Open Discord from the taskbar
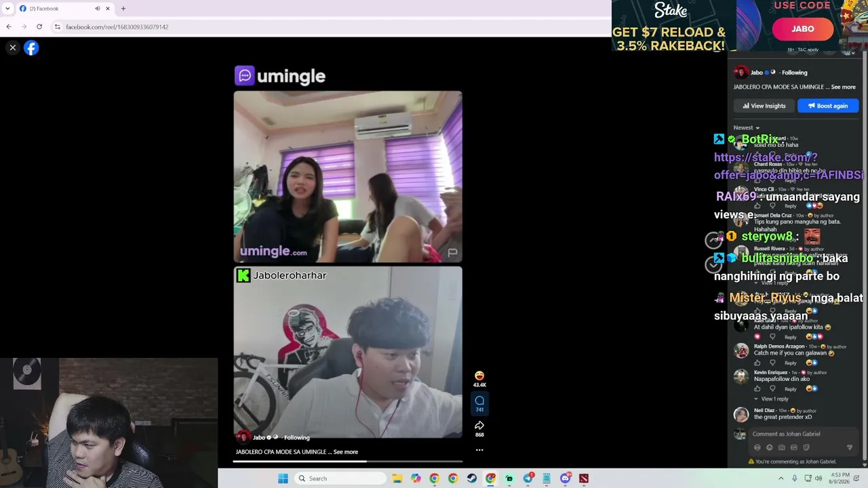This screenshot has width=868, height=488. pyautogui.click(x=565, y=479)
